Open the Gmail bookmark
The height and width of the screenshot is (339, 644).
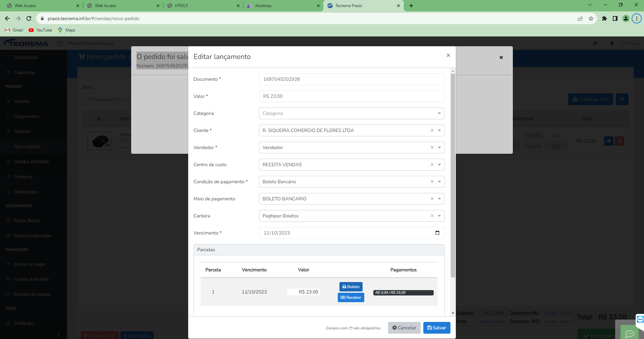(14, 30)
